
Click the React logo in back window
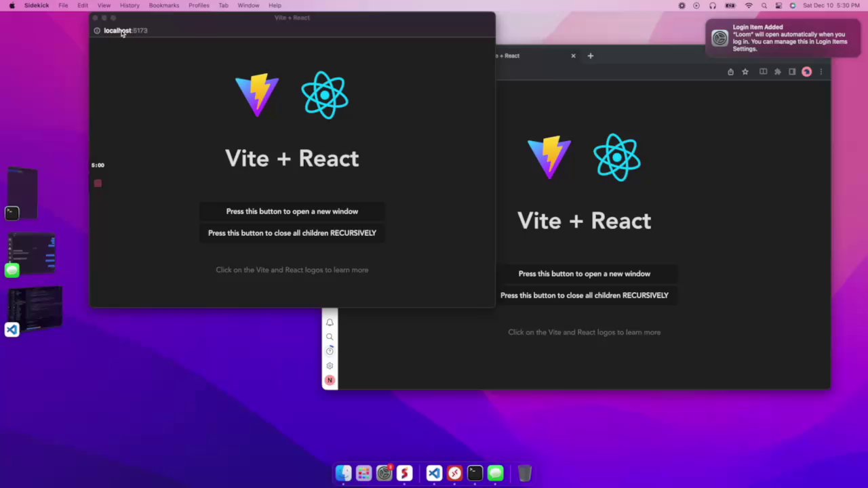(x=617, y=157)
